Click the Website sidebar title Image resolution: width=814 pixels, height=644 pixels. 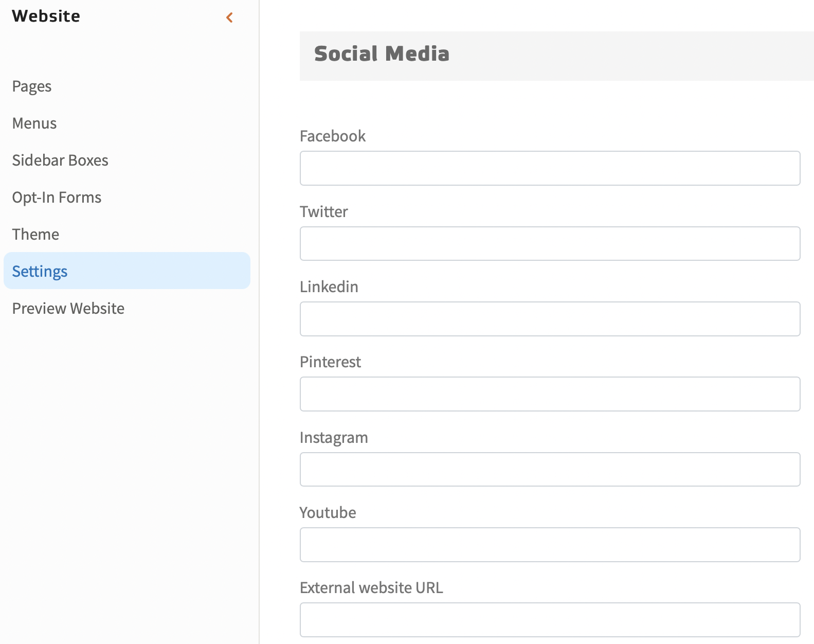click(x=46, y=16)
